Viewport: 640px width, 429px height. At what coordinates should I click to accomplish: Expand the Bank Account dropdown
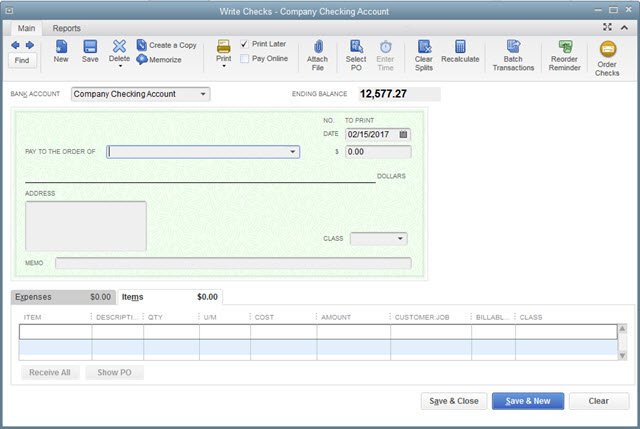click(204, 94)
